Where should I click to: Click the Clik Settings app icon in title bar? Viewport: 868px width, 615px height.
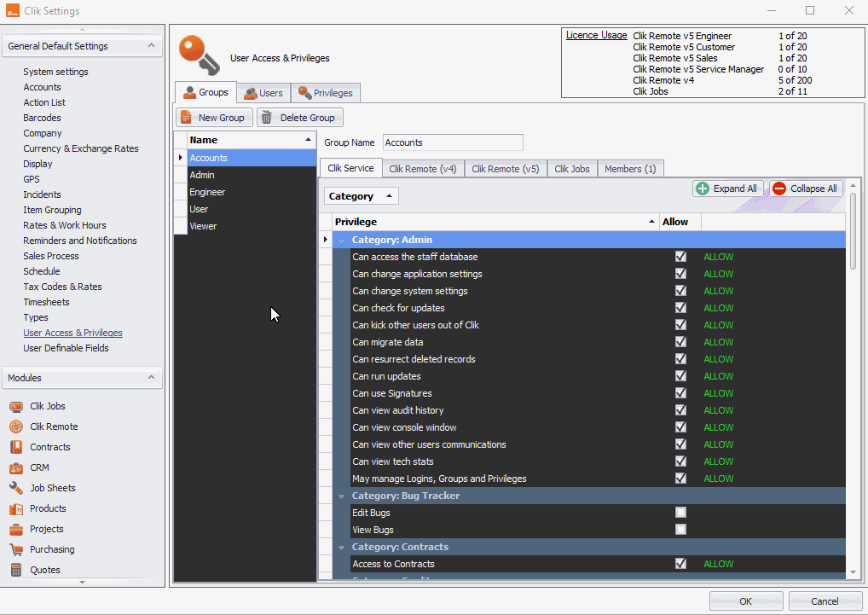(x=12, y=10)
